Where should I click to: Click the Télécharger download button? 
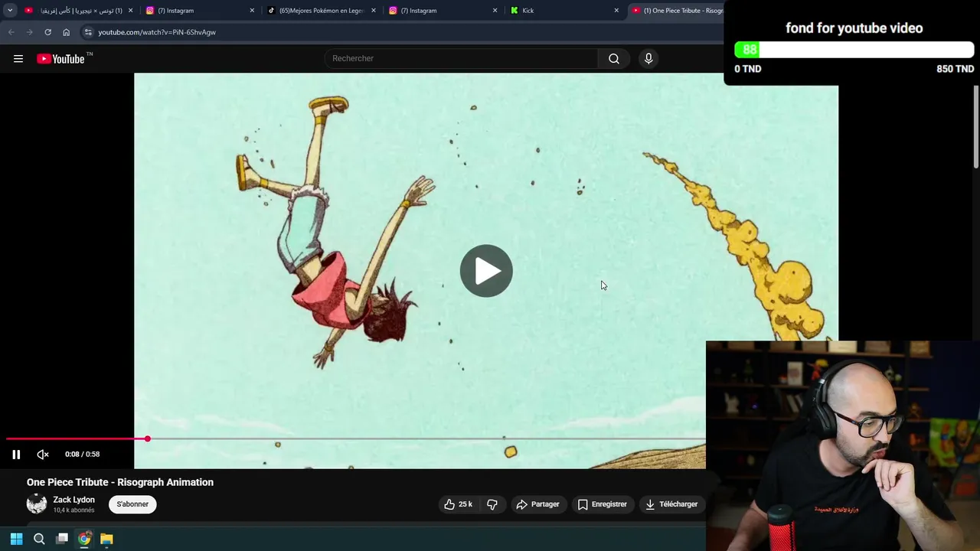pyautogui.click(x=671, y=504)
